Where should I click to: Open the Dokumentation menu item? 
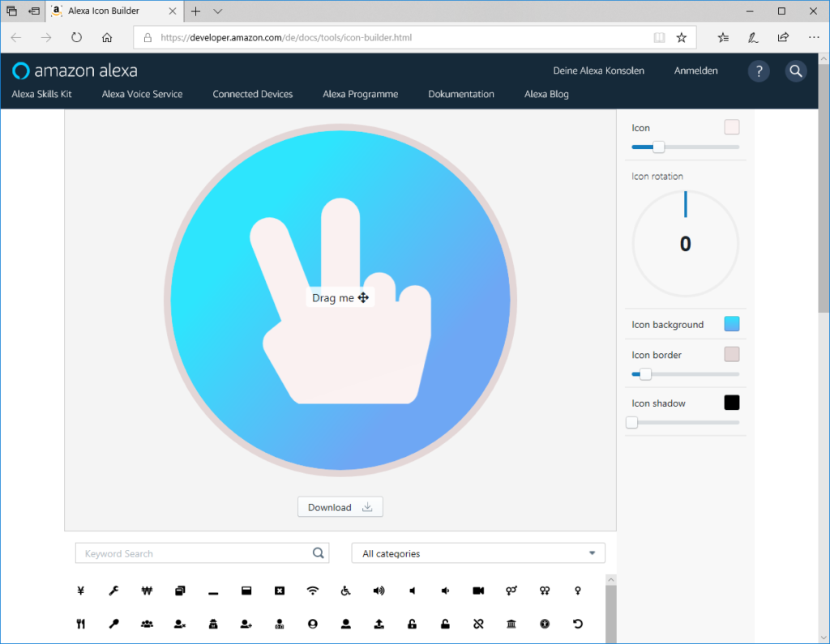click(x=461, y=94)
